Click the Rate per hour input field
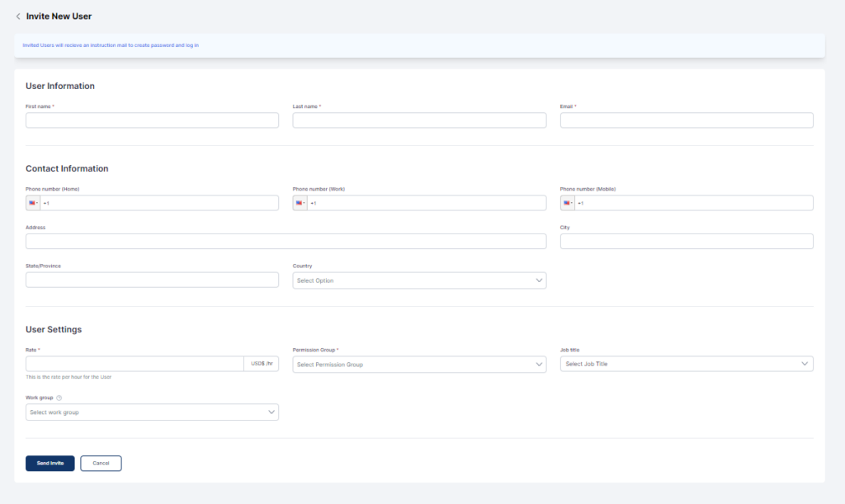The width and height of the screenshot is (845, 504). pyautogui.click(x=135, y=364)
